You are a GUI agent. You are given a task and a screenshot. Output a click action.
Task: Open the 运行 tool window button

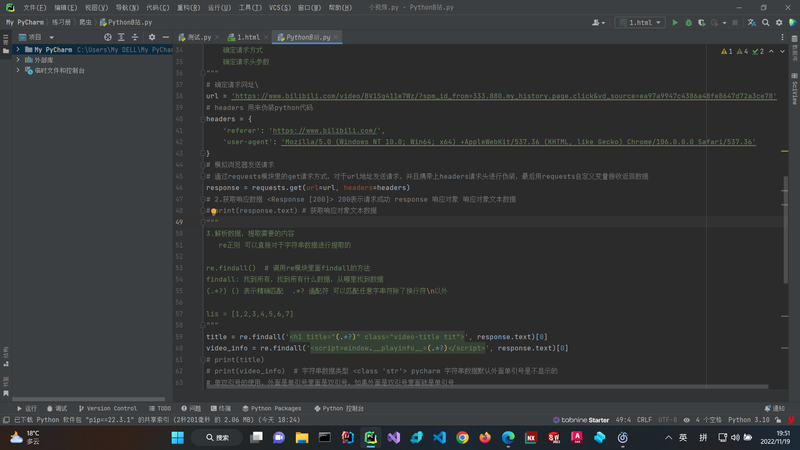tap(27, 409)
